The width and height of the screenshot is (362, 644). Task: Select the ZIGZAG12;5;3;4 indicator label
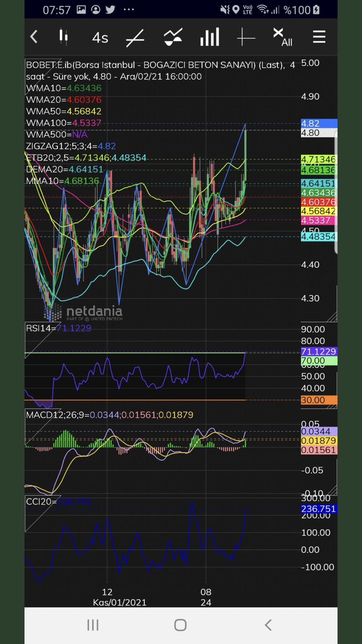tap(71, 146)
